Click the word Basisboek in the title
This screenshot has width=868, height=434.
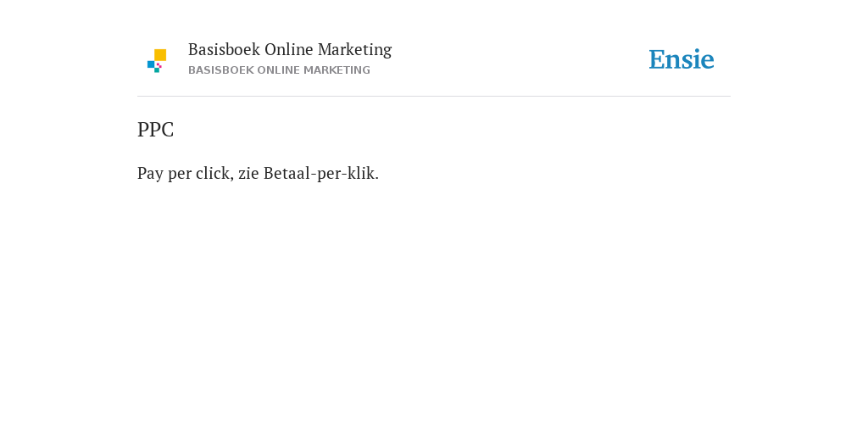[x=224, y=49]
